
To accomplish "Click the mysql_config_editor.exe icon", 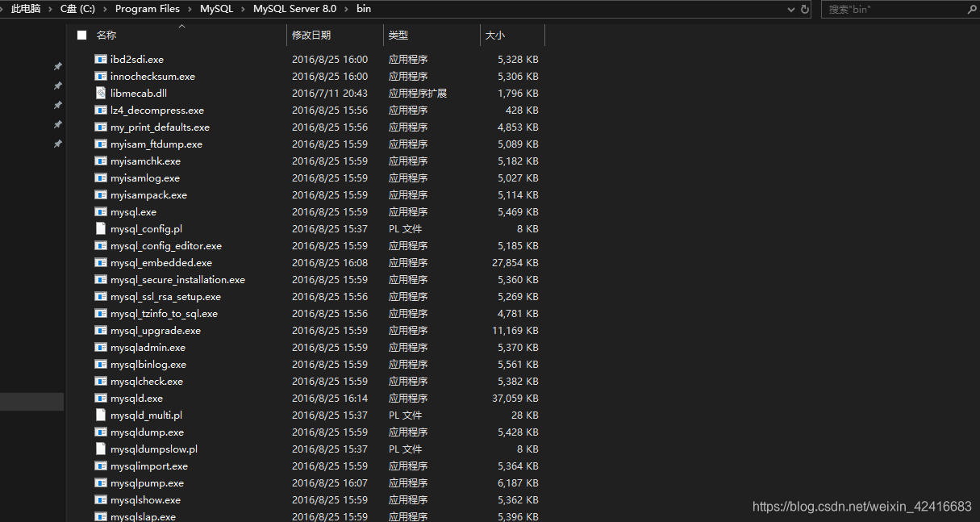I will (x=101, y=245).
